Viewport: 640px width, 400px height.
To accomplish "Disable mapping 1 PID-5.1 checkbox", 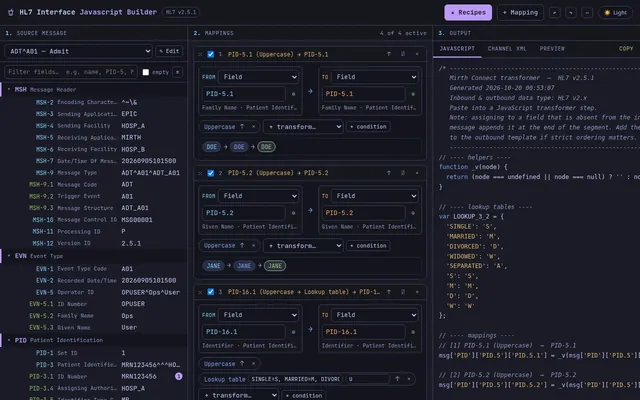I will [x=211, y=54].
